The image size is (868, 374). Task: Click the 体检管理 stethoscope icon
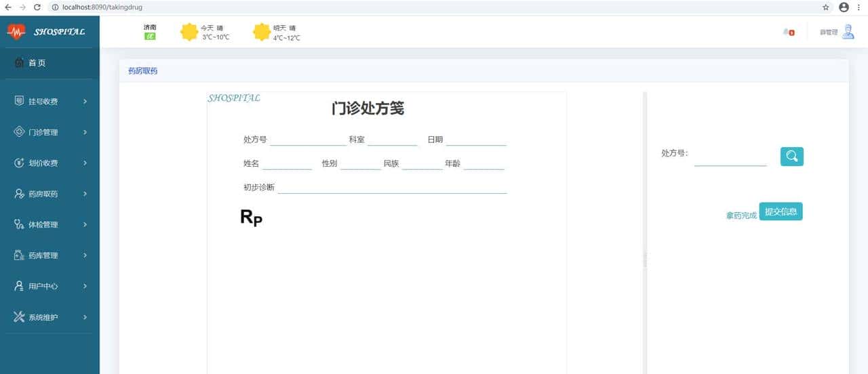(x=19, y=224)
